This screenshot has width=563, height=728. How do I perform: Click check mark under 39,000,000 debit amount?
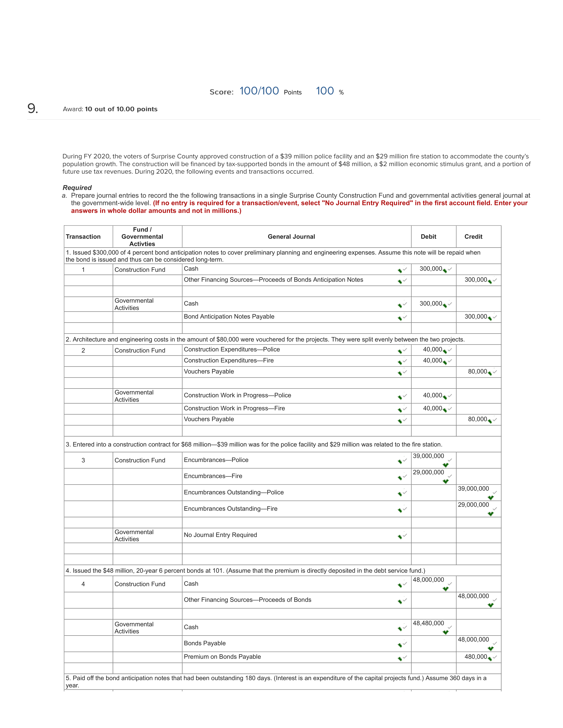coord(446,465)
